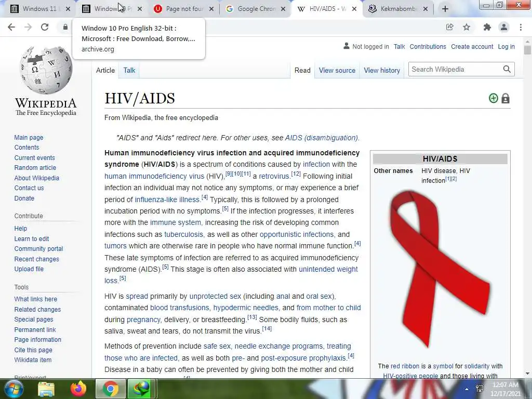The width and height of the screenshot is (532, 399).
Task: Close the HIV/AIDS Wikipedia tab
Action: pyautogui.click(x=354, y=9)
